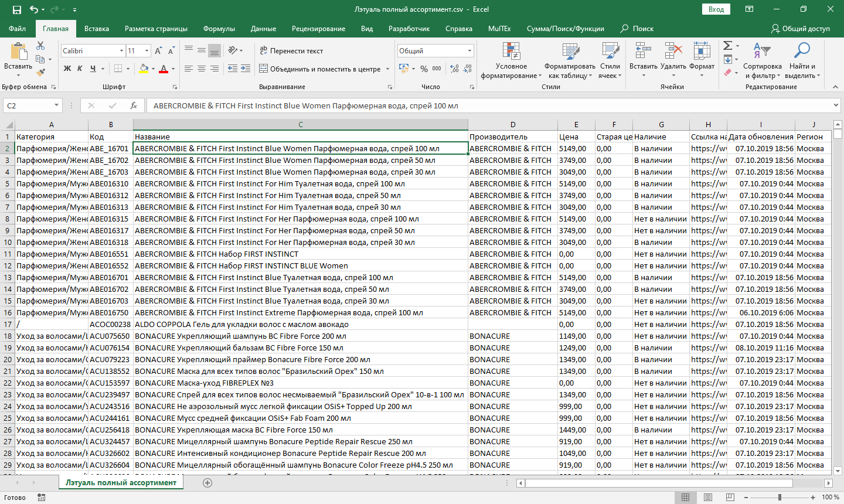The width and height of the screenshot is (844, 504).
Task: Click the fill color bucket icon
Action: coord(144,69)
